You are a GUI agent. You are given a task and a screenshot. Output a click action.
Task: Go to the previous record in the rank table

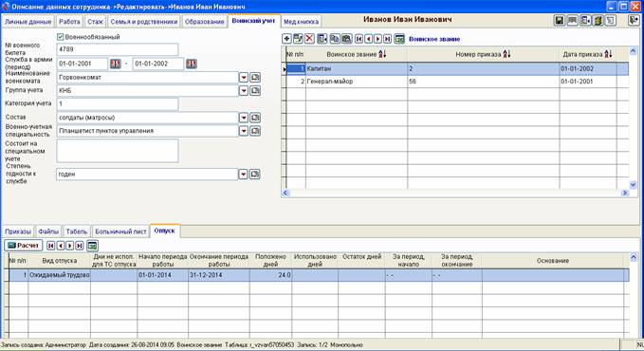pyautogui.click(x=368, y=39)
